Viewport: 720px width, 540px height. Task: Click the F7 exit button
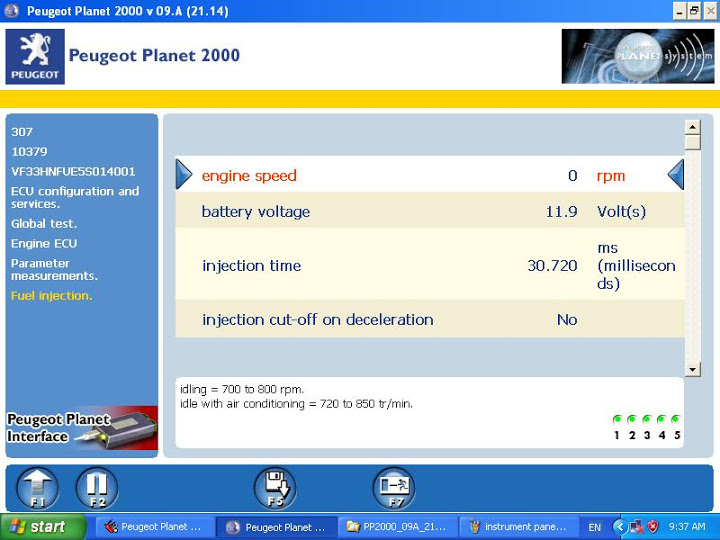(x=394, y=488)
